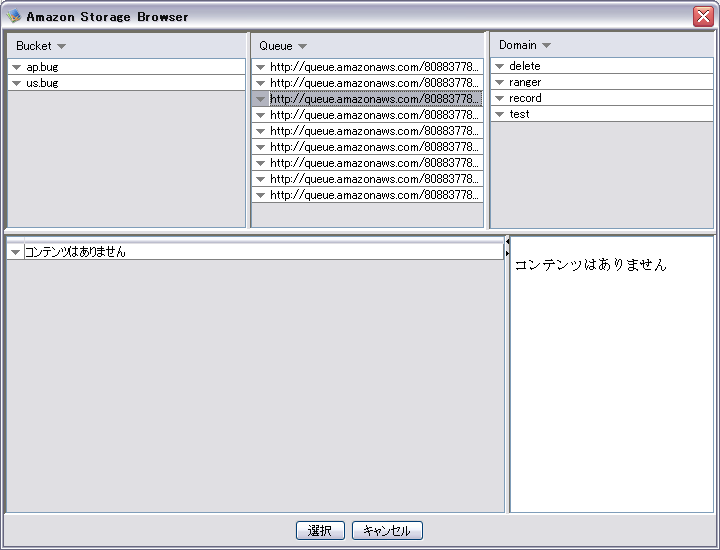Click the arrow icon beside us.bug
720x550 pixels.
pyautogui.click(x=17, y=83)
